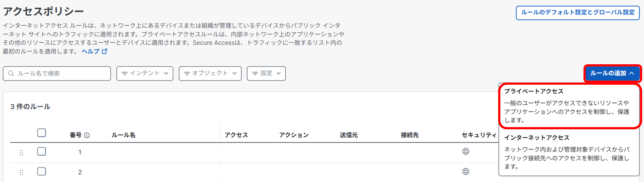Click the filter icon on インテント
Image resolution: width=644 pixels, height=182 pixels.
click(x=125, y=74)
